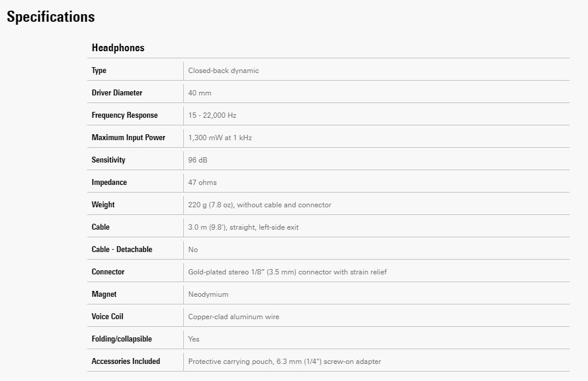Select the Type row label
Image resolution: width=588 pixels, height=381 pixels.
click(99, 71)
